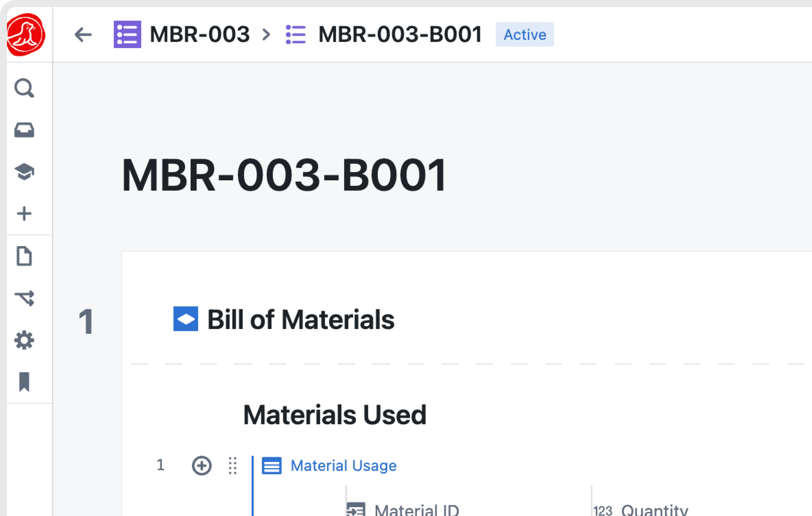The image size is (812, 516).
Task: Click the MBR-003-B001 breadcrumb title
Action: 400,34
